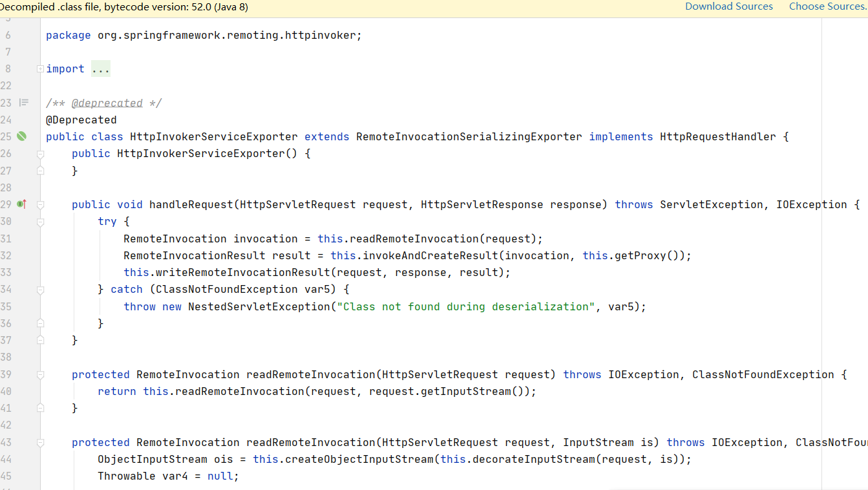This screenshot has height=490, width=868.
Task: Click the Choose Sources link
Action: click(828, 6)
